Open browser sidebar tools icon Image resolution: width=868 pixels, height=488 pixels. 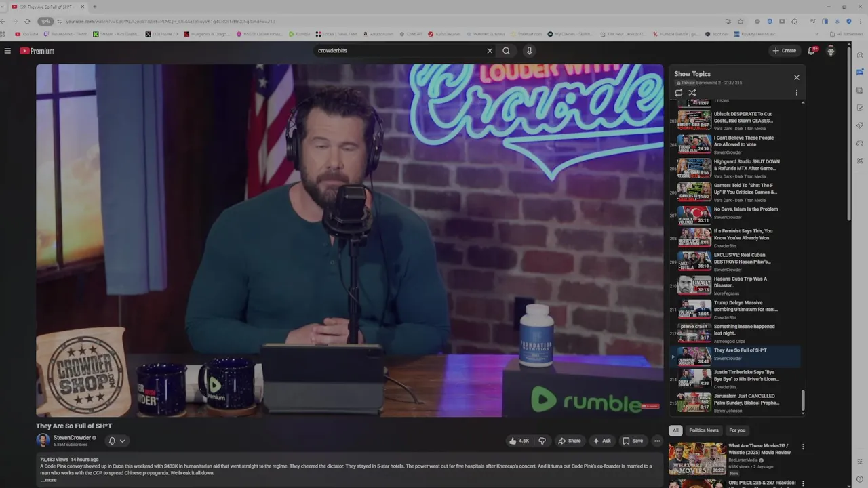click(x=860, y=161)
